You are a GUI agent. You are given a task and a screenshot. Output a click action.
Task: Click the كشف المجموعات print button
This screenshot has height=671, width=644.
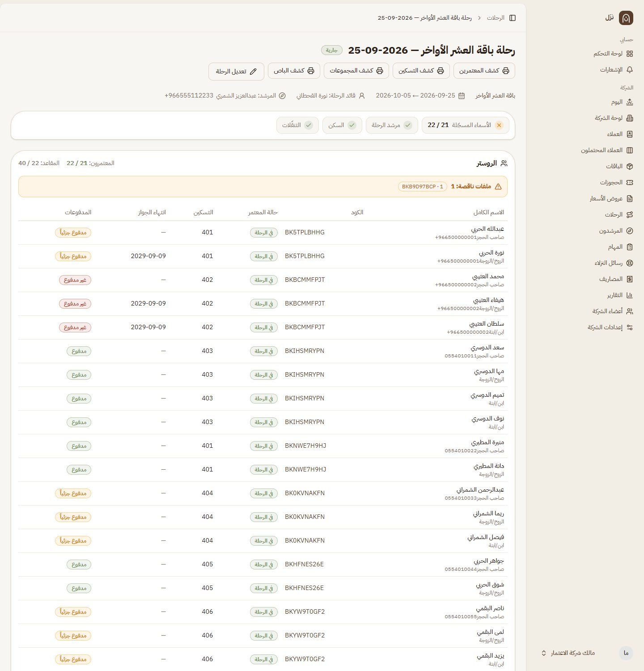coord(356,71)
